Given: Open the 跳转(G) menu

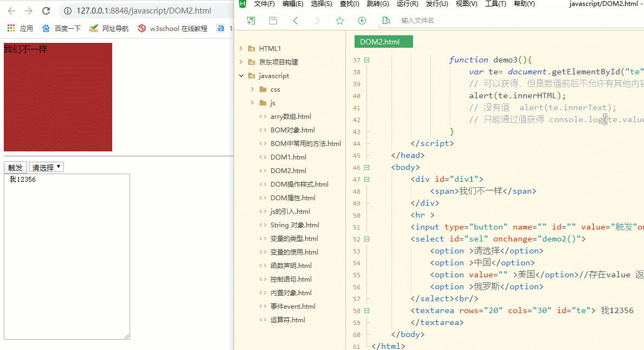Looking at the screenshot, I should coord(378,4).
